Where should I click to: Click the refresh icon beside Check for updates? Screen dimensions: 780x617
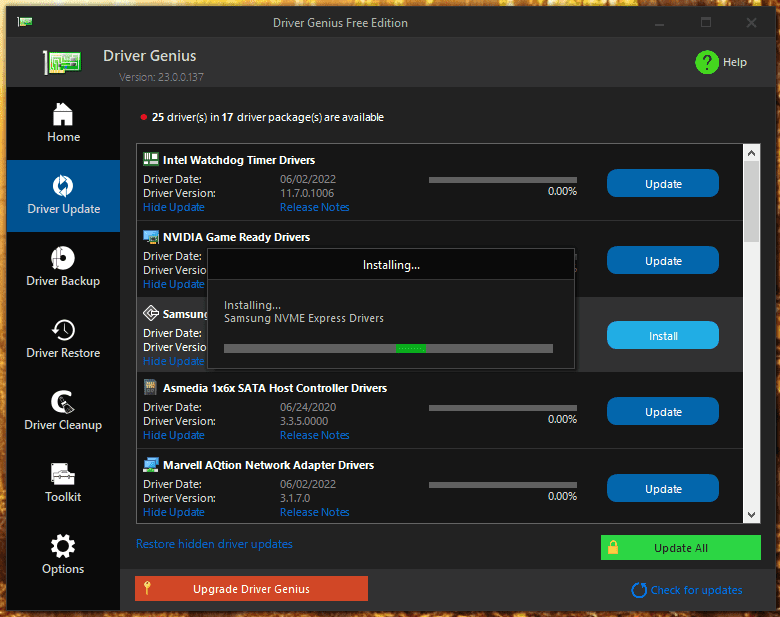pyautogui.click(x=639, y=590)
